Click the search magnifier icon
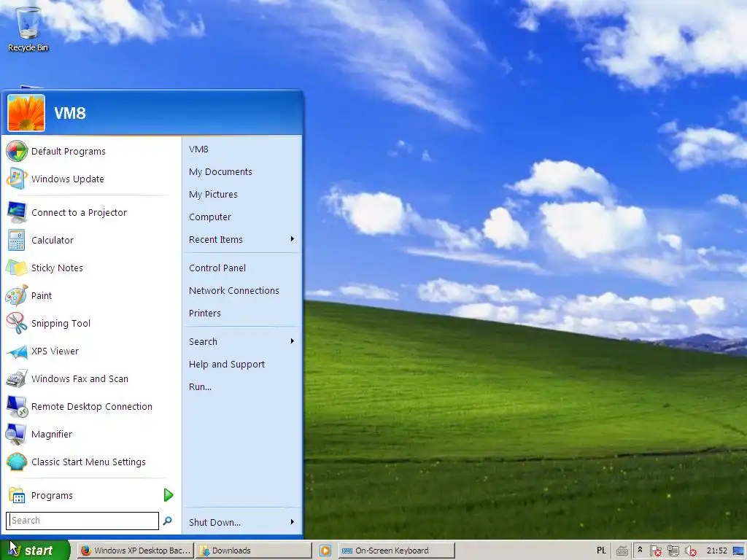747x560 pixels. coord(167,521)
